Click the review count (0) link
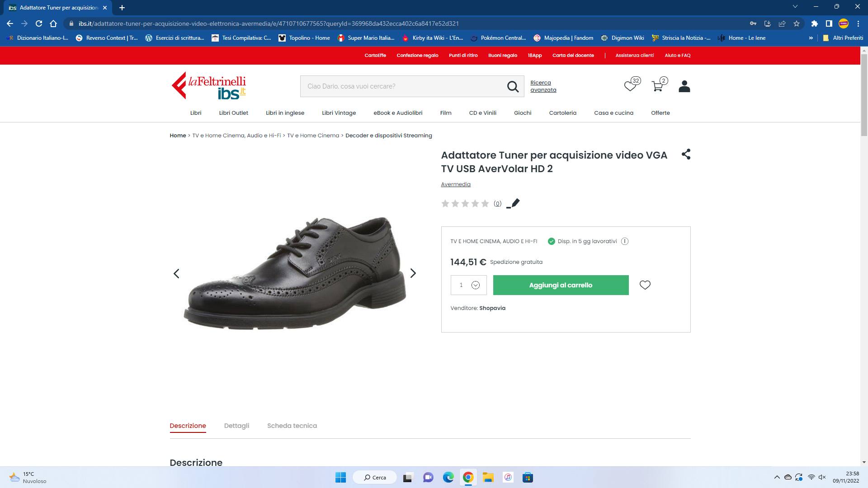This screenshot has width=868, height=488. tap(497, 204)
